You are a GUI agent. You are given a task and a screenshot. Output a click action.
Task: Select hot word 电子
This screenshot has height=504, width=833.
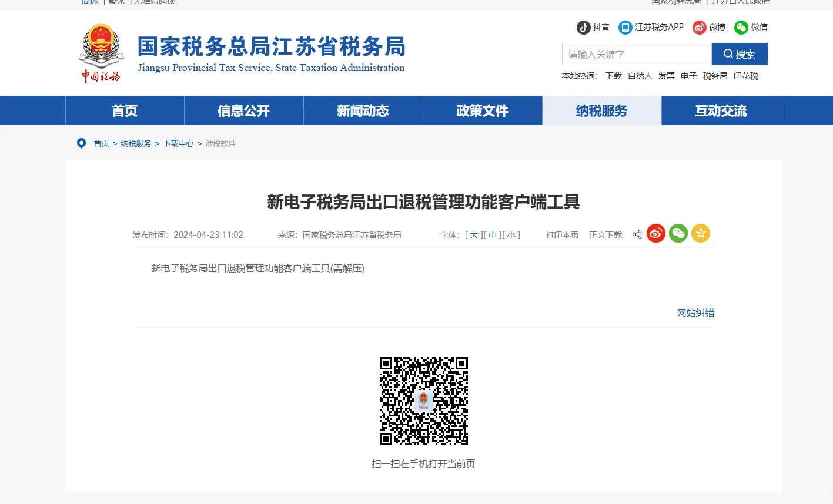click(x=689, y=76)
